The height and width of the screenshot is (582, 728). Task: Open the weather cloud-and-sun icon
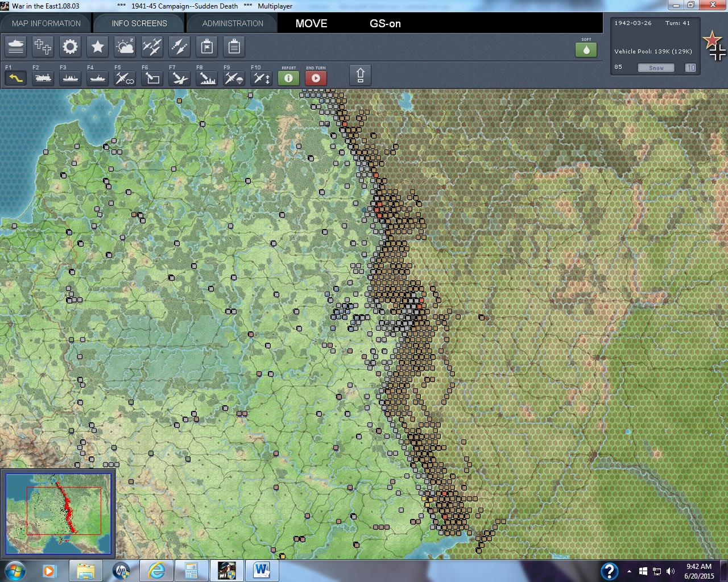click(x=125, y=47)
